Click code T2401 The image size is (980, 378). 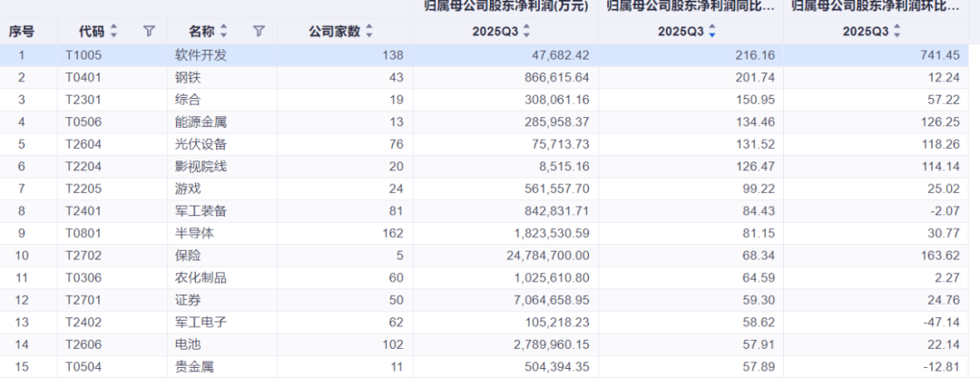coord(83,211)
